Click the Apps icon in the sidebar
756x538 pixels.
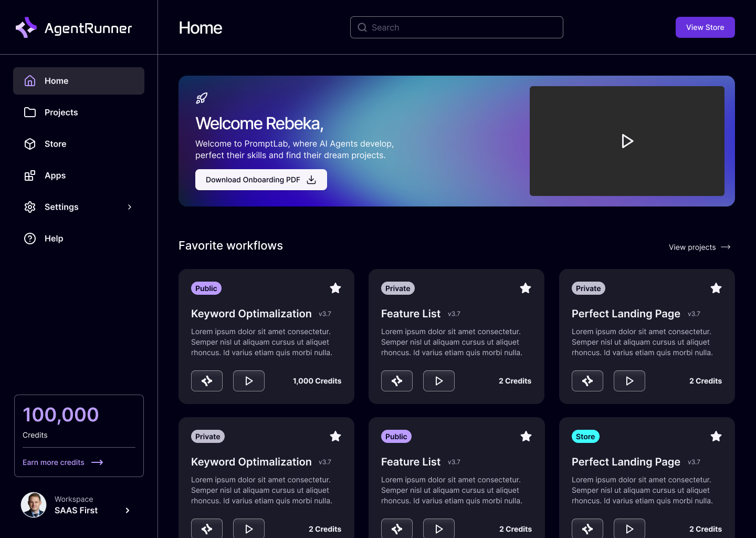30,175
